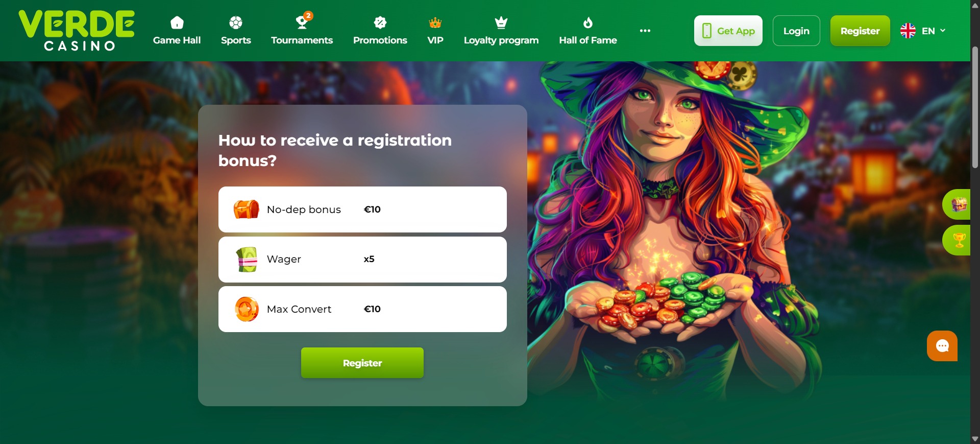Image resolution: width=980 pixels, height=444 pixels.
Task: Click the Login button
Action: click(796, 31)
